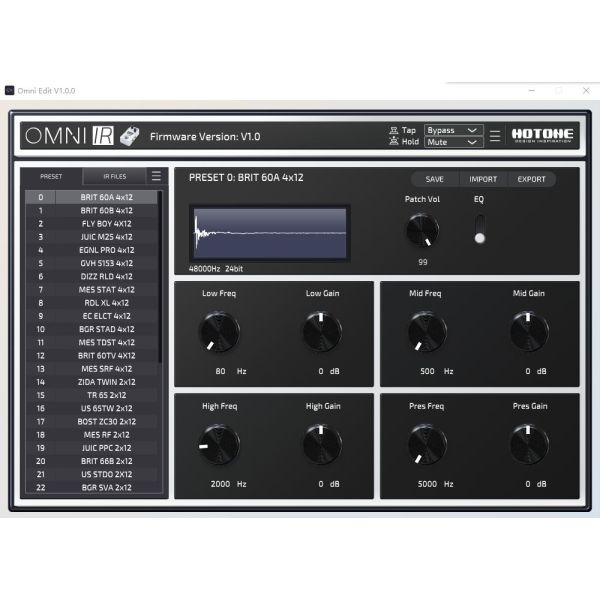Switch to the PRESET tab
The height and width of the screenshot is (600, 600).
pyautogui.click(x=51, y=176)
